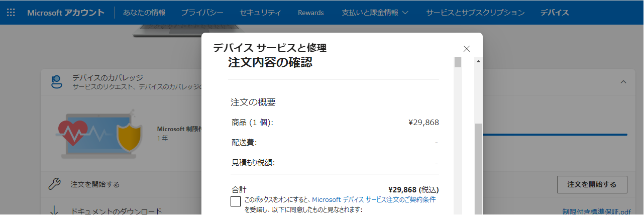The width and height of the screenshot is (644, 215).
Task: Open 制限付き標準保証.pdf link
Action: [596, 211]
